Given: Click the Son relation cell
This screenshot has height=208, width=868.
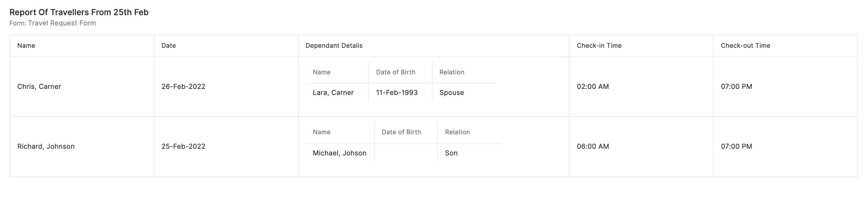Looking at the screenshot, I should [451, 153].
